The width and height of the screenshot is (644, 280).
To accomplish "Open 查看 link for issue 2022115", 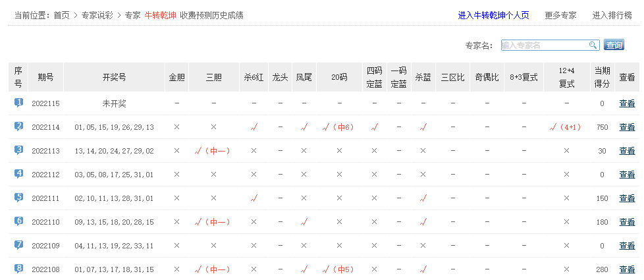I will tap(627, 103).
